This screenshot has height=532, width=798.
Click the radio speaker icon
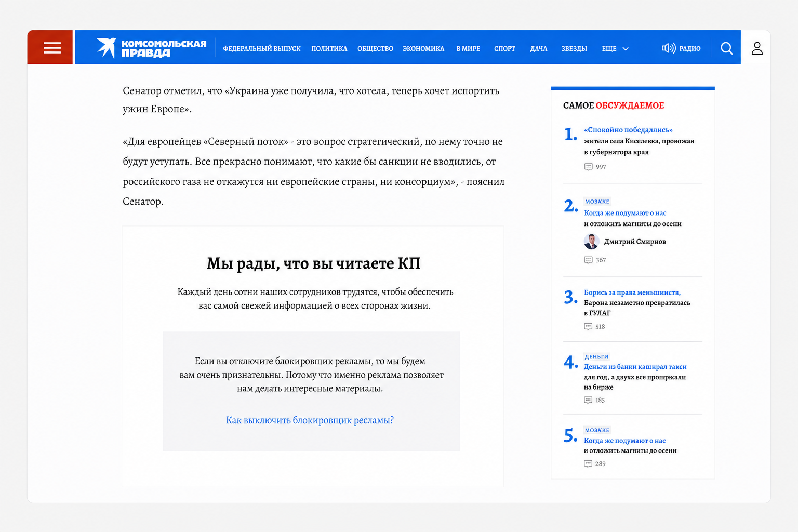668,48
